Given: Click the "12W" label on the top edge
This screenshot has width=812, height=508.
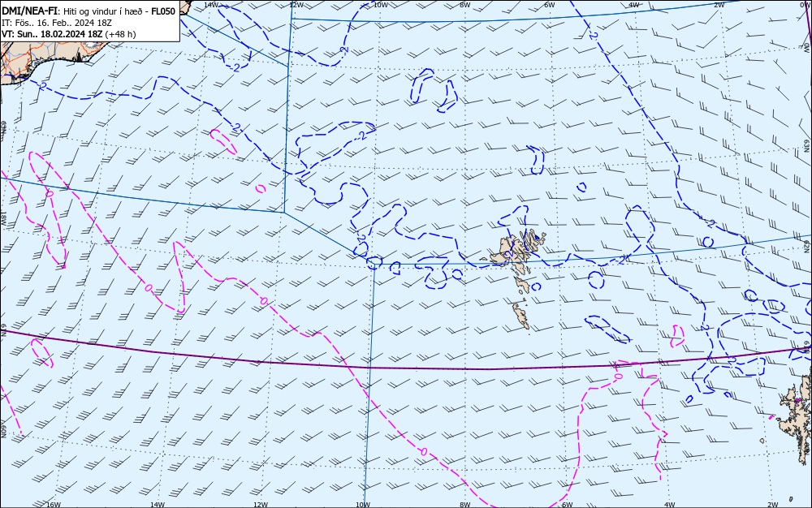Looking at the screenshot, I should tap(296, 5).
